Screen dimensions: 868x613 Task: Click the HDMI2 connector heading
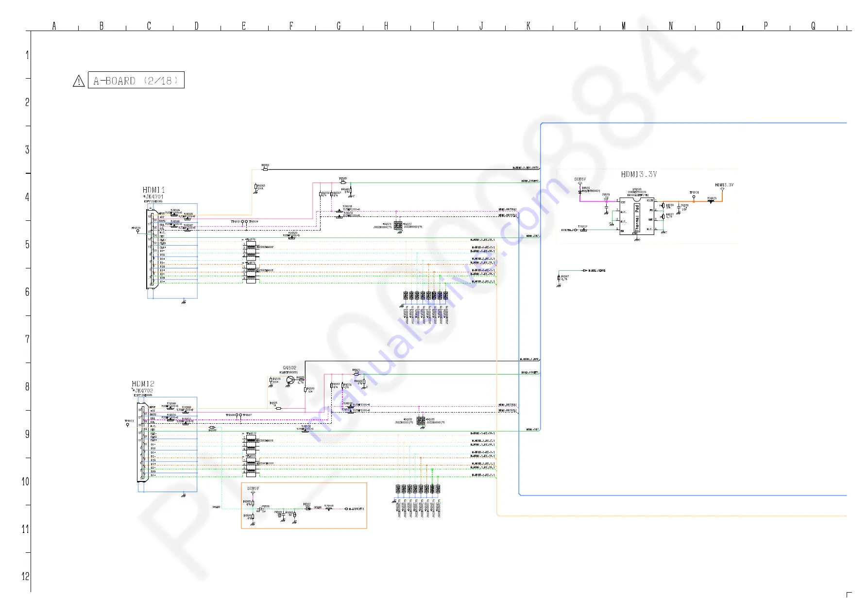pos(143,383)
